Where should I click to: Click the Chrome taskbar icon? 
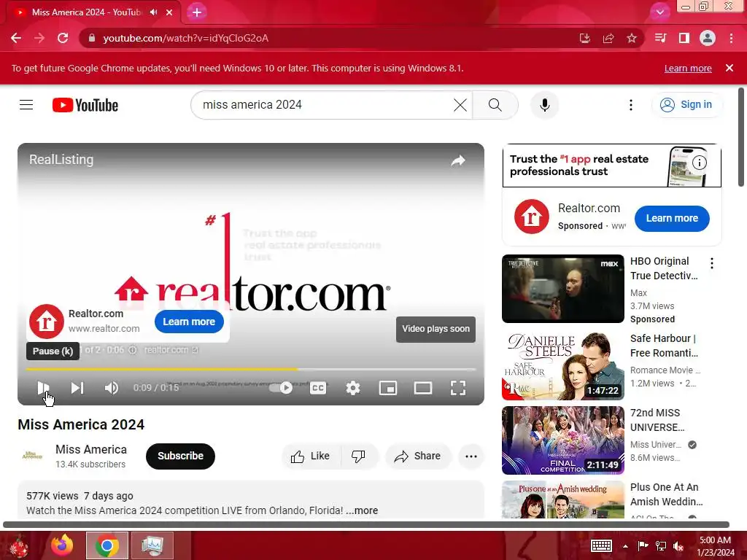pyautogui.click(x=107, y=545)
